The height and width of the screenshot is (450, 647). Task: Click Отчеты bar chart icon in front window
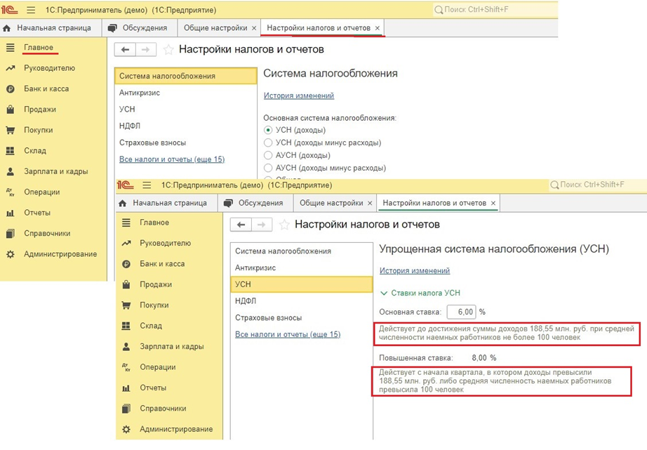tap(126, 388)
